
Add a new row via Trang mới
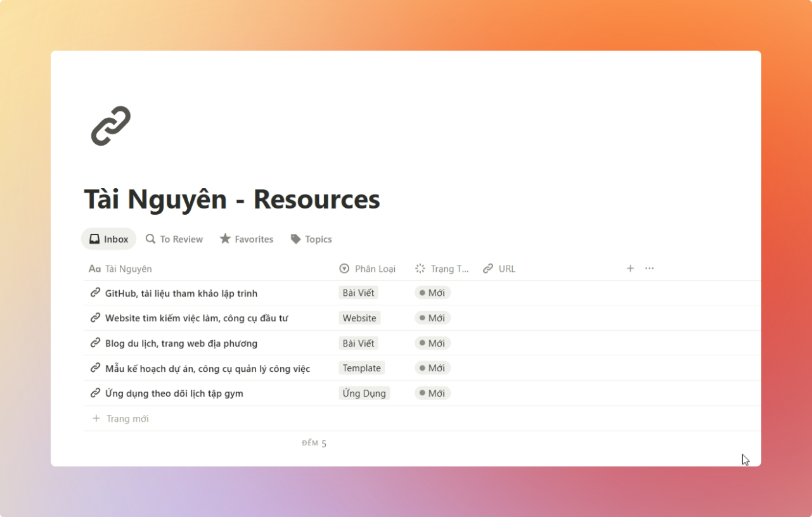(x=127, y=419)
